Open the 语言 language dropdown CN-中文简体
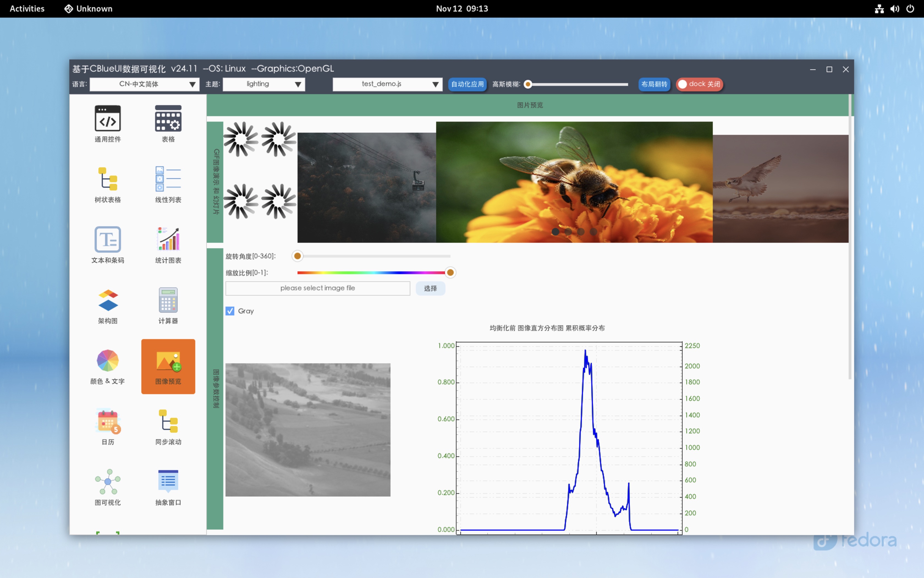924x578 pixels. coord(144,84)
